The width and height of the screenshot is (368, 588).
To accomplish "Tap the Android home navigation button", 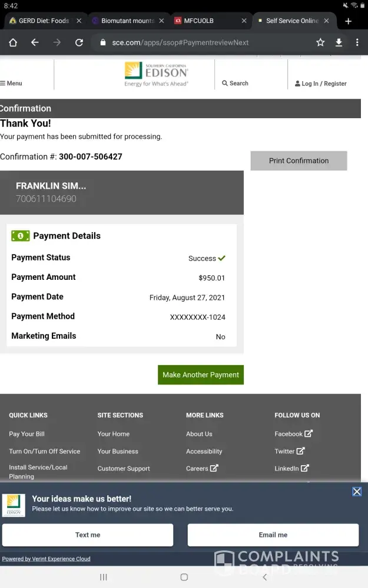I will pyautogui.click(x=184, y=577).
